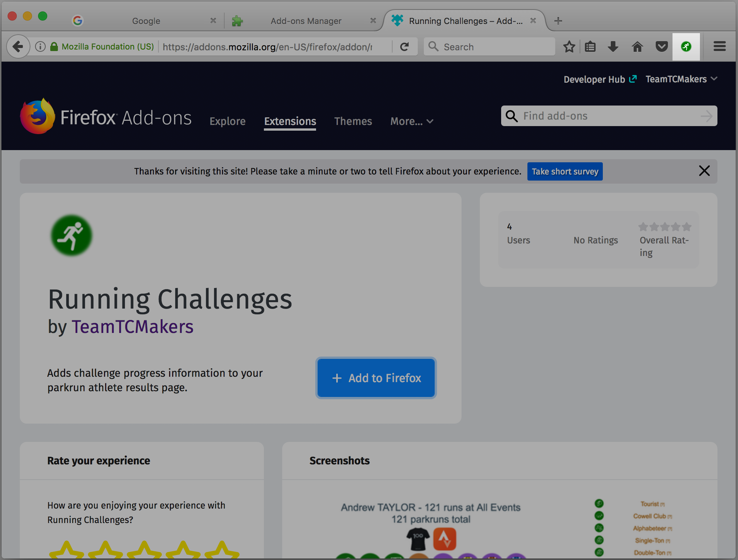
Task: Expand the TeamTCMakers account dropdown
Action: click(681, 79)
